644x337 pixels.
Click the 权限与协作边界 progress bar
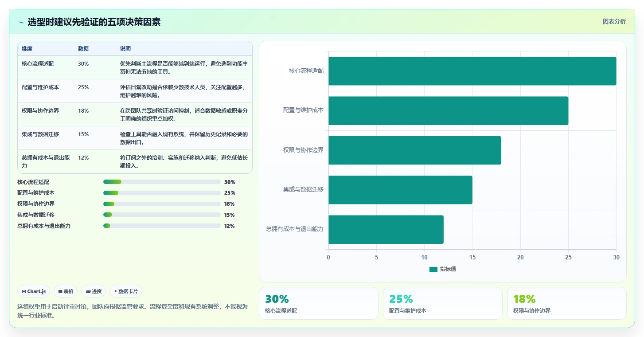[x=162, y=204]
